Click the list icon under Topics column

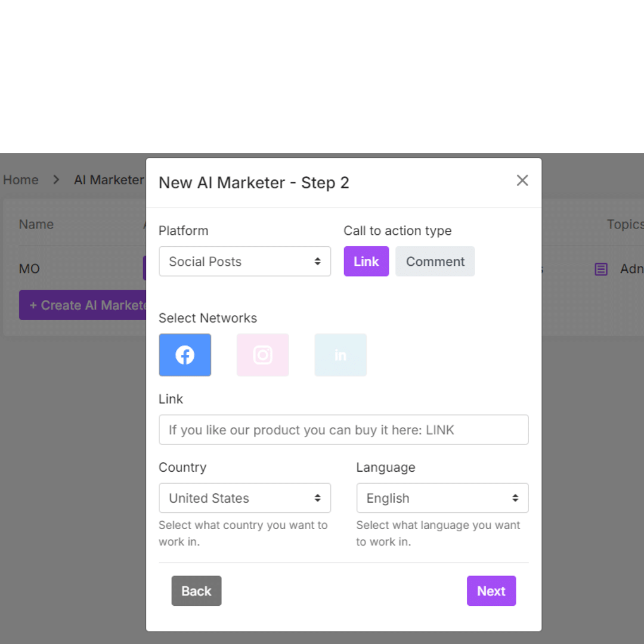pos(601,269)
